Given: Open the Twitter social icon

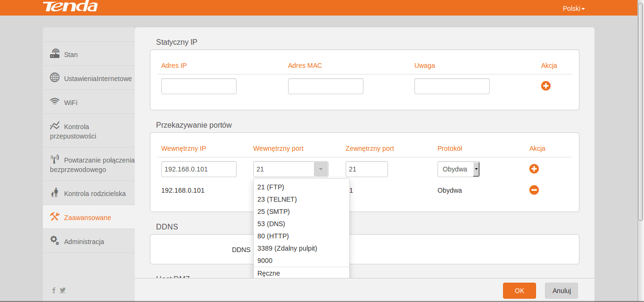Looking at the screenshot, I should pos(63,290).
